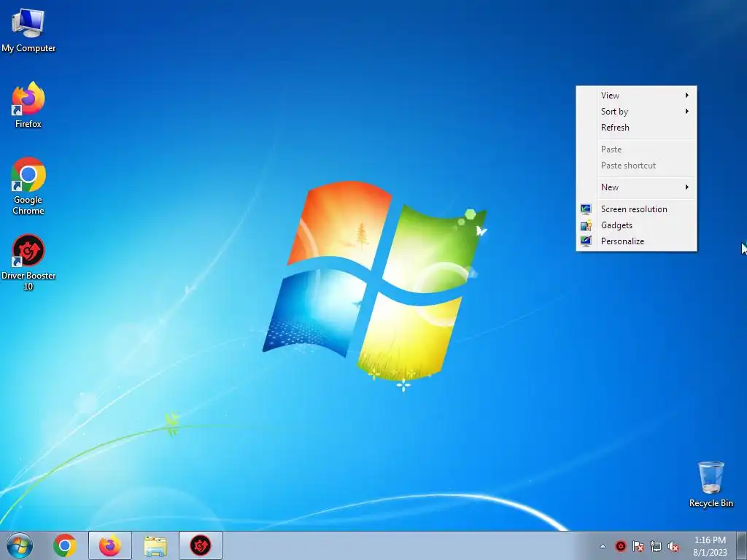The height and width of the screenshot is (560, 747).
Task: Click the Show desktop button at taskbar end
Action: tap(742, 545)
